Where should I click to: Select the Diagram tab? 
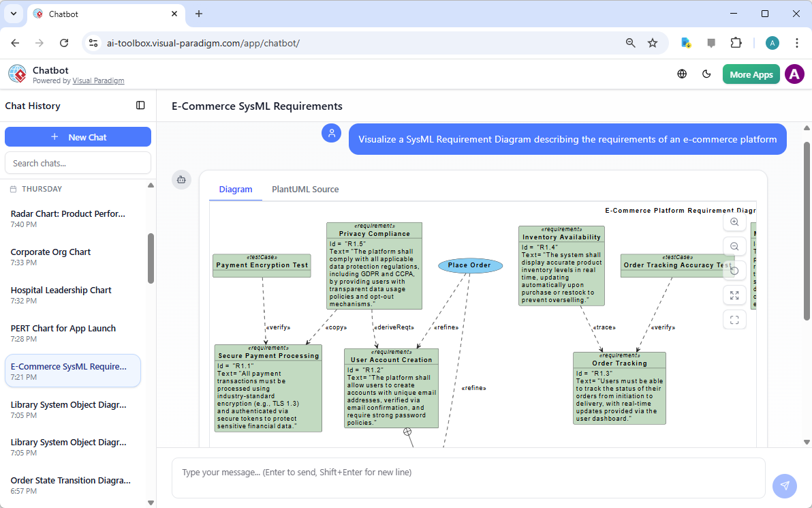click(x=236, y=189)
